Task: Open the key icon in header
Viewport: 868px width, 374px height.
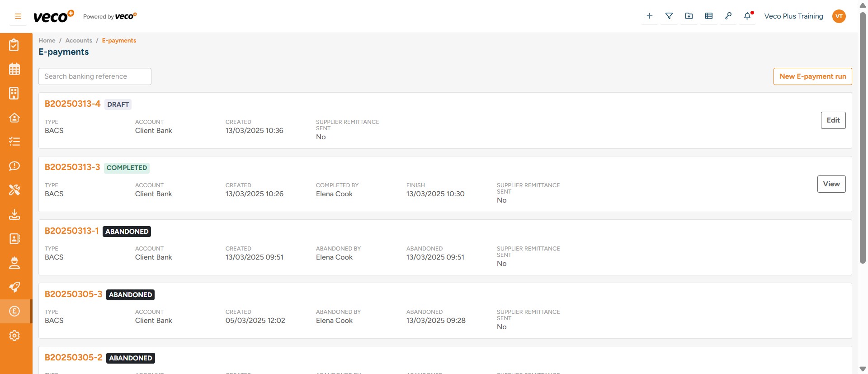Action: click(728, 16)
